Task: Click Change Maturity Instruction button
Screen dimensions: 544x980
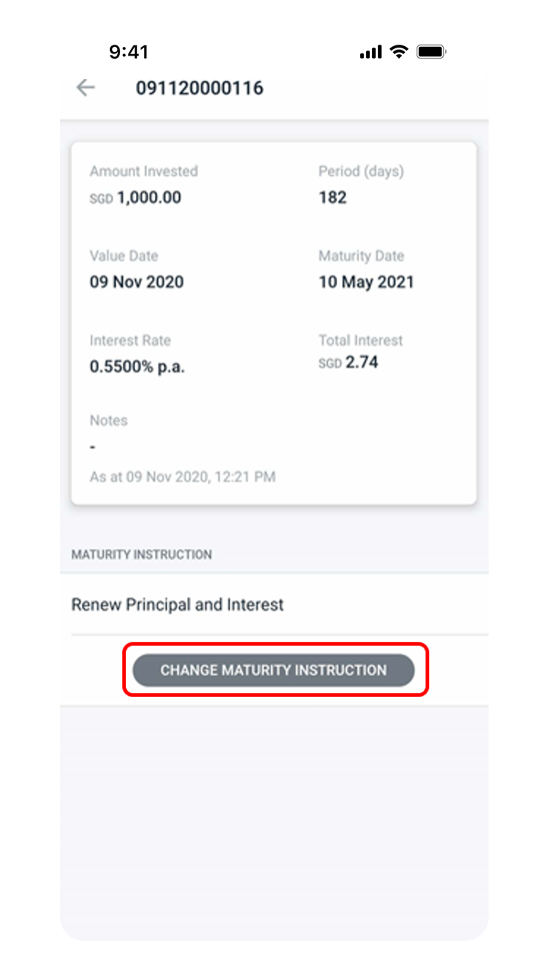Action: tap(274, 670)
